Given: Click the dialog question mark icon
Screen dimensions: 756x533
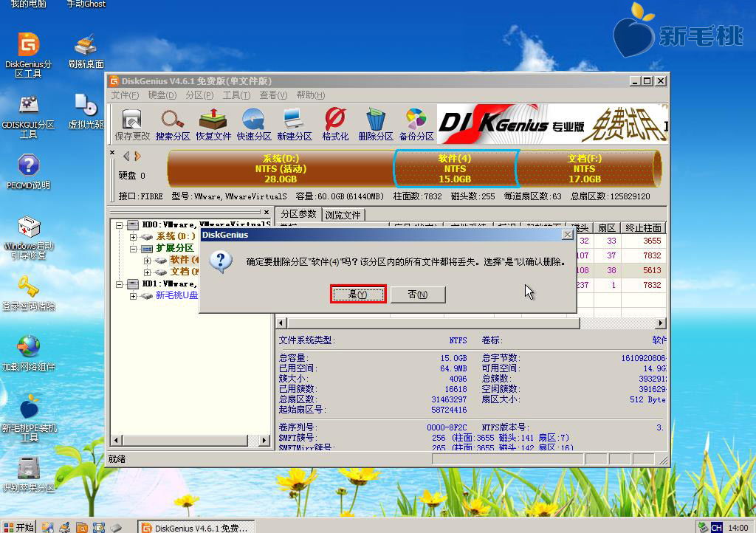Looking at the screenshot, I should tap(221, 261).
